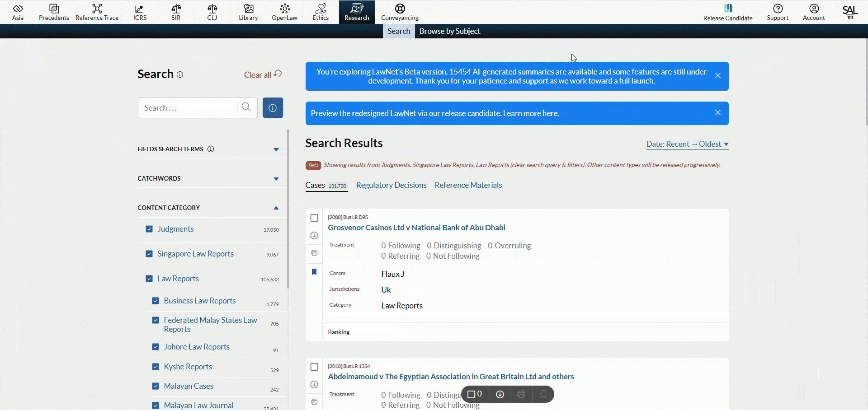Switch to the Cases tab
This screenshot has width=868, height=410.
pyautogui.click(x=326, y=185)
